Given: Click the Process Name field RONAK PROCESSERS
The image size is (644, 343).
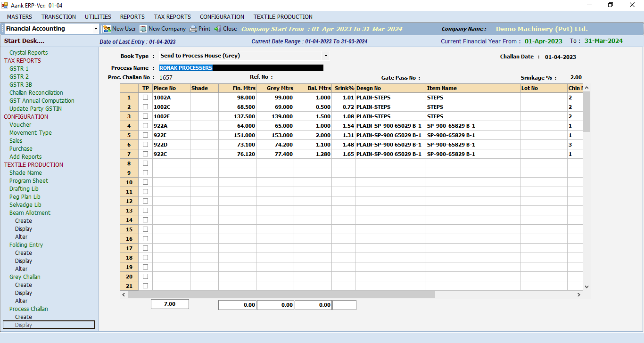Looking at the screenshot, I should pyautogui.click(x=241, y=68).
